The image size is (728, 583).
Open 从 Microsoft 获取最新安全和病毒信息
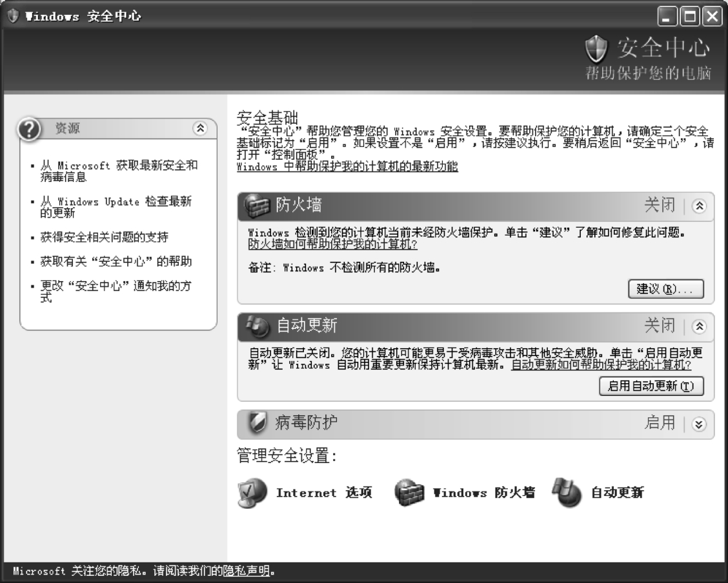point(119,171)
